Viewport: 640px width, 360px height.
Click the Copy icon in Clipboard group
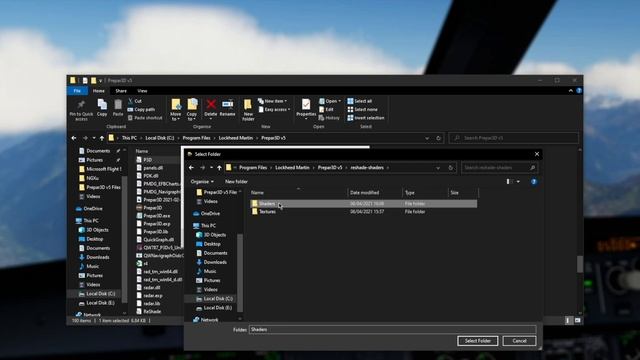(x=102, y=105)
